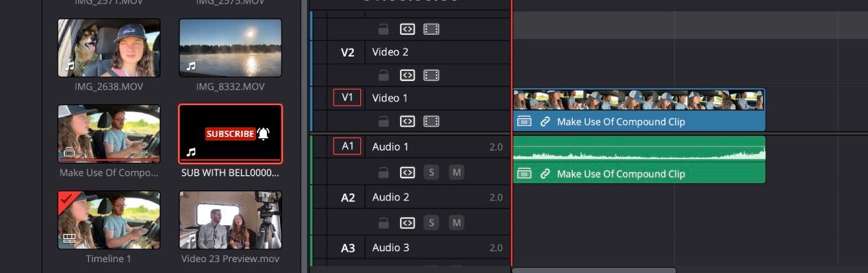Screen dimensions: 868x273
Task: Click the 'Audio 3' track name
Action: pos(391,248)
